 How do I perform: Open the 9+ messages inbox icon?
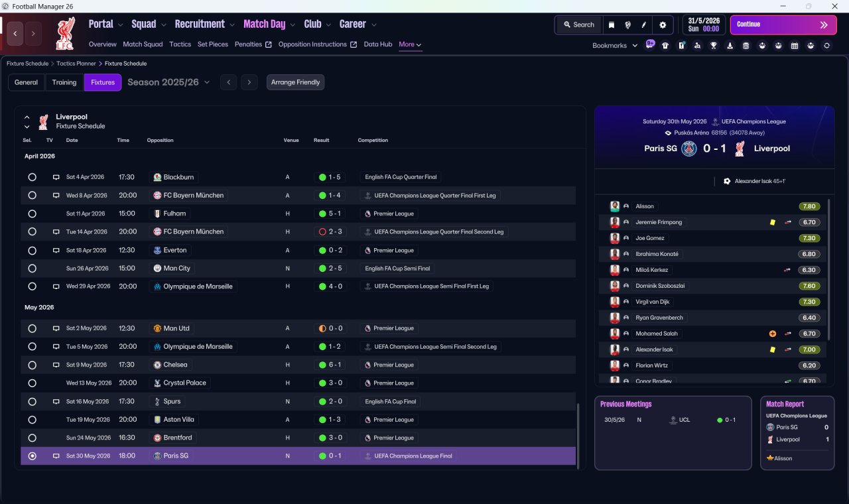point(650,44)
